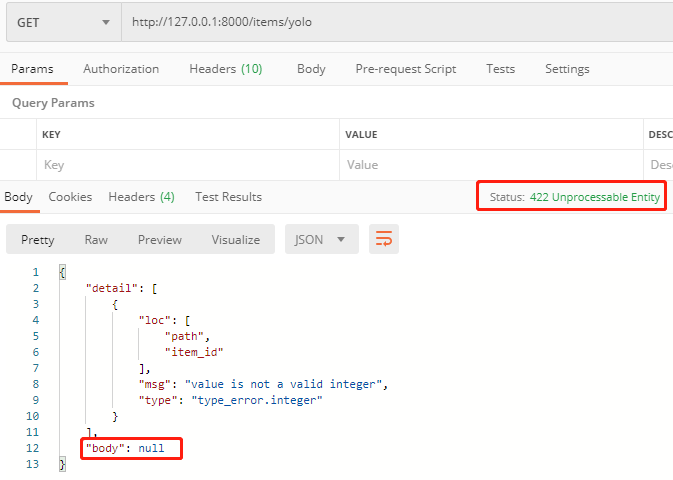This screenshot has width=673, height=480.
Task: Open the request Headers (10) tab
Action: (x=225, y=69)
